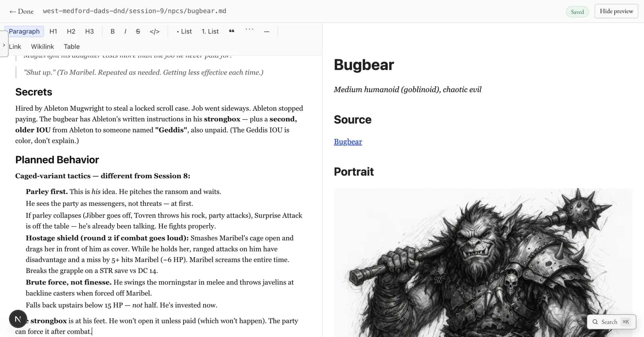
Task: Click the Bugbear title in the preview
Action: pyautogui.click(x=364, y=65)
